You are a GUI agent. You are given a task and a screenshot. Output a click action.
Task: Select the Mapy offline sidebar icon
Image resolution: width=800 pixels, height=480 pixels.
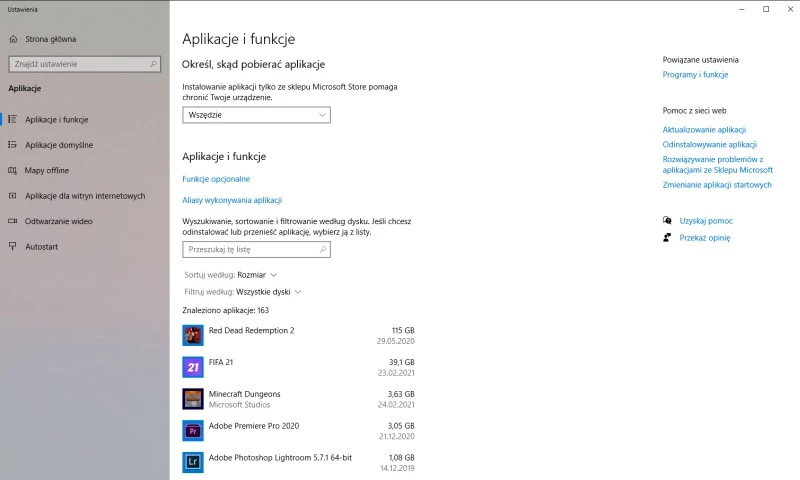click(13, 170)
